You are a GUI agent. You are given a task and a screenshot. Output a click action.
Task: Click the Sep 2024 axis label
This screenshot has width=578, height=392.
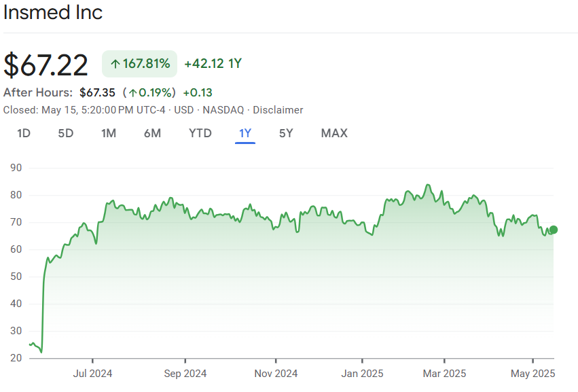185,374
